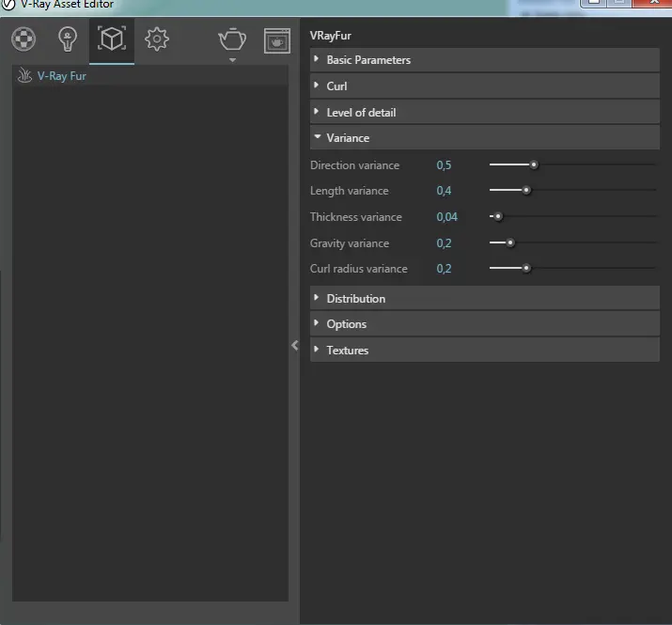The height and width of the screenshot is (625, 672).
Task: Click the Gravity variance slider handle
Action: pos(510,242)
